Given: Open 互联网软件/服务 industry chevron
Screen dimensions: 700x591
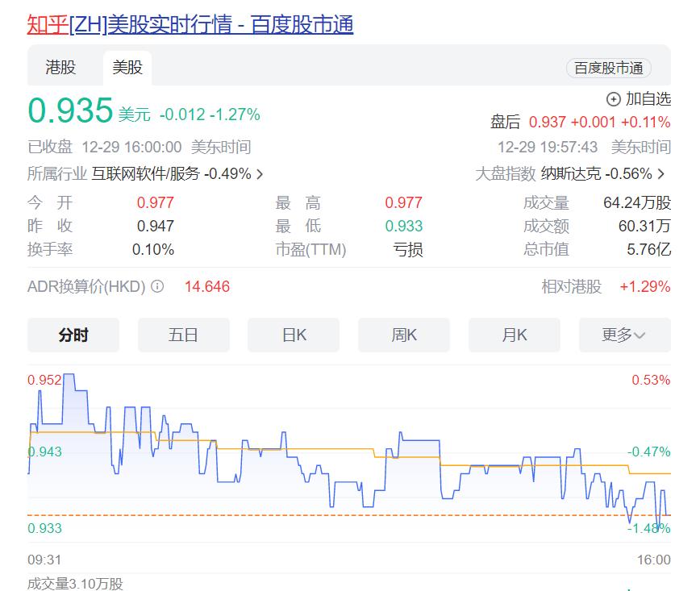Looking at the screenshot, I should [260, 173].
